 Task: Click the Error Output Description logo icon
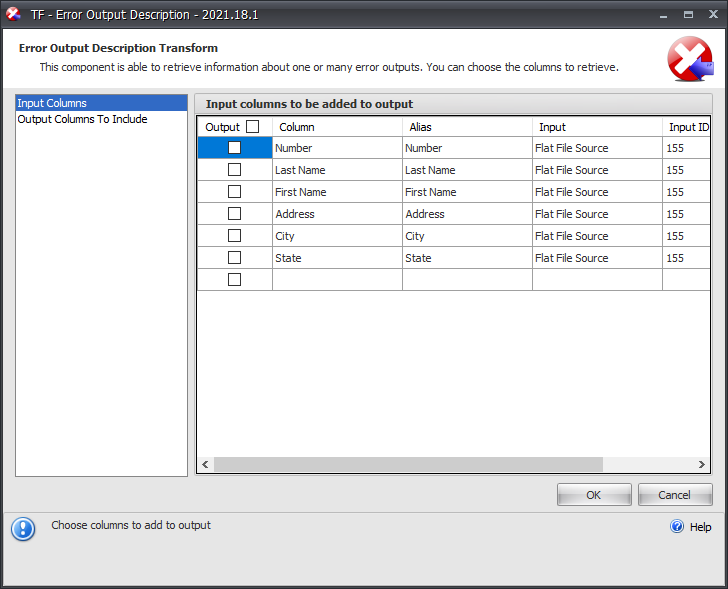point(690,59)
